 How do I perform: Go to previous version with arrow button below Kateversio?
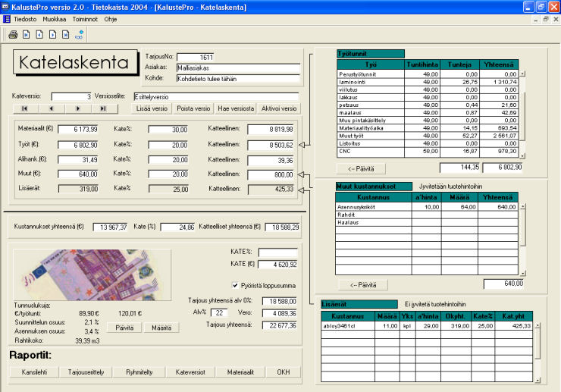click(x=51, y=108)
